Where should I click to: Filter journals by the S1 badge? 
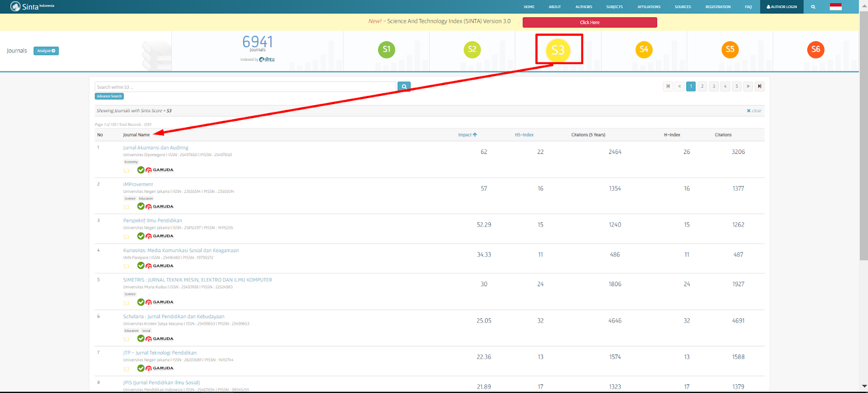386,49
